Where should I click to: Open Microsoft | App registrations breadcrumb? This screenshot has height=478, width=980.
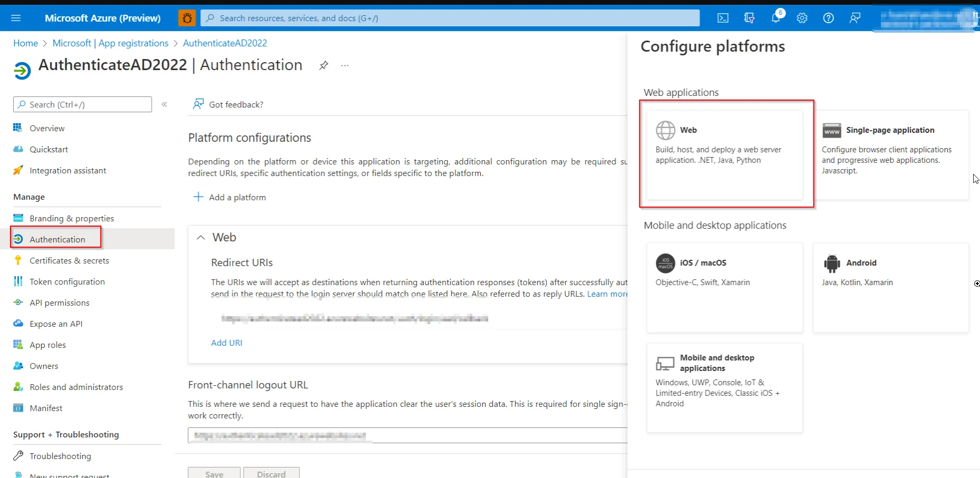coord(111,43)
